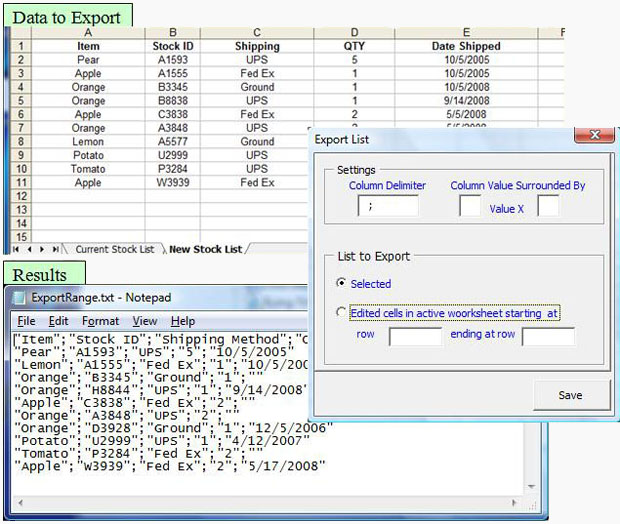620x524 pixels.
Task: Choose the 'Edited cells in active worksheet' option
Action: 342,313
